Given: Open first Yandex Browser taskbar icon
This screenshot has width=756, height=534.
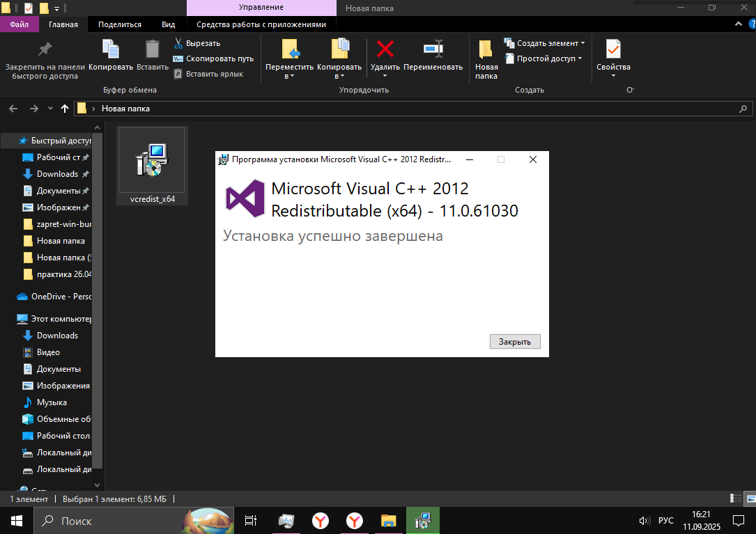Looking at the screenshot, I should click(320, 521).
